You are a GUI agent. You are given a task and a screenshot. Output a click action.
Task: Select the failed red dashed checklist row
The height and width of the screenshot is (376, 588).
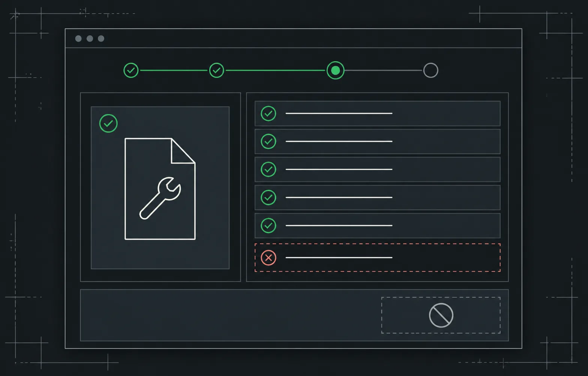click(x=378, y=258)
